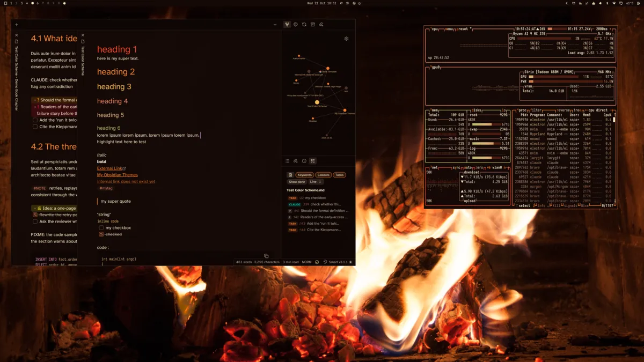644x362 pixels.
Task: Click the link icon at right end of Obsidian's sidebar header
Action: [321, 25]
